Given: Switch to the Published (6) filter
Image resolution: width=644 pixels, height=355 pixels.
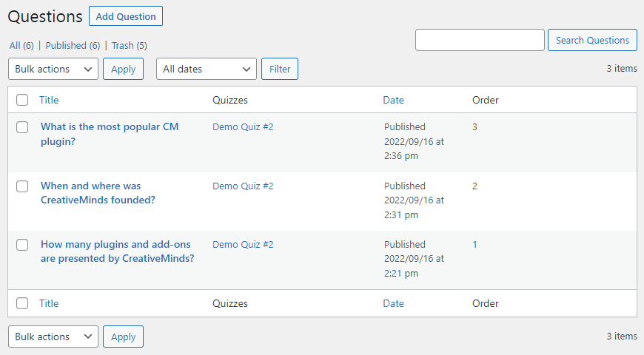Looking at the screenshot, I should coord(73,46).
